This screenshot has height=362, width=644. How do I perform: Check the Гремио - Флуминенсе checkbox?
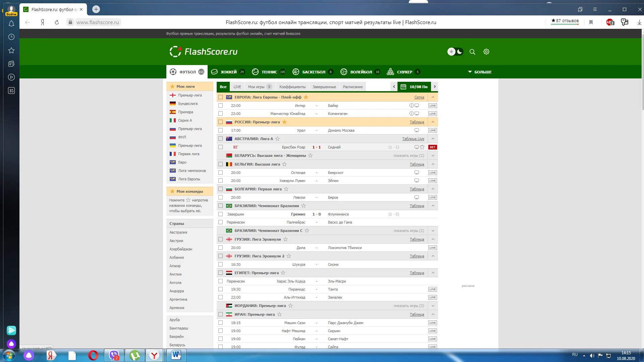(220, 214)
